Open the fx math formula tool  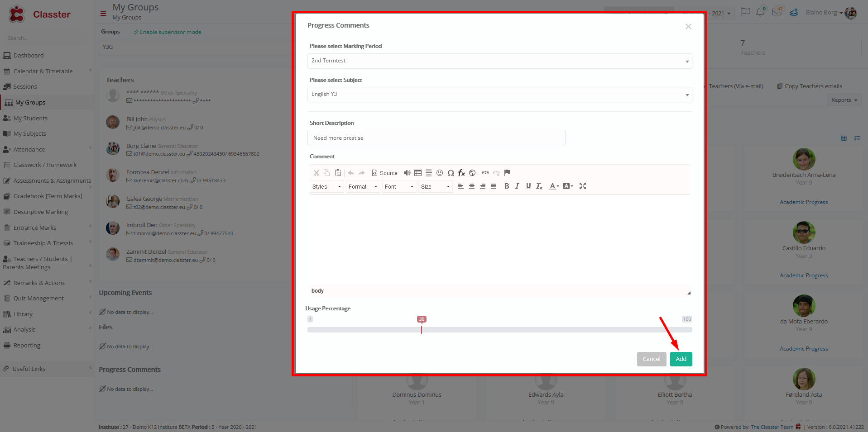coord(461,173)
